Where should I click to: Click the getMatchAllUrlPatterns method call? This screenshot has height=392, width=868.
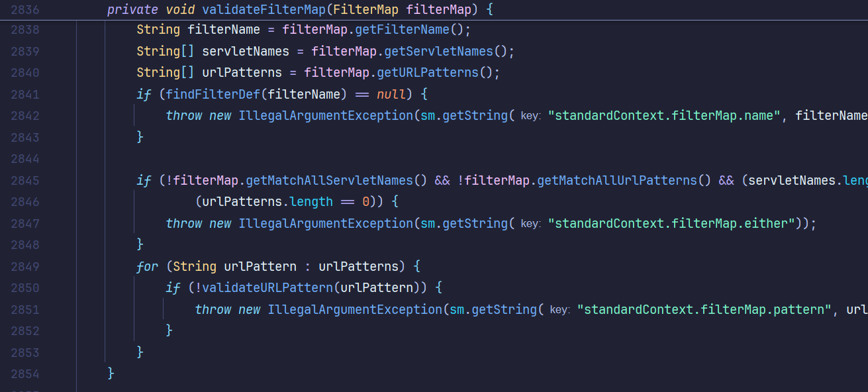coord(617,180)
